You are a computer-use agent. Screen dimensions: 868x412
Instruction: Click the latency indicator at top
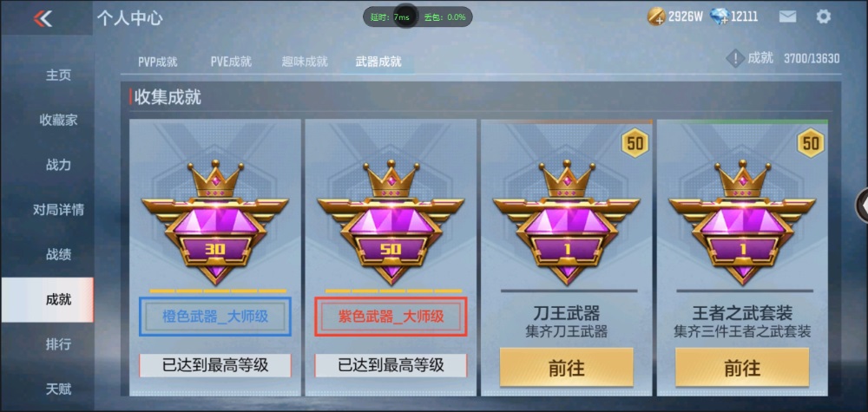(x=391, y=17)
